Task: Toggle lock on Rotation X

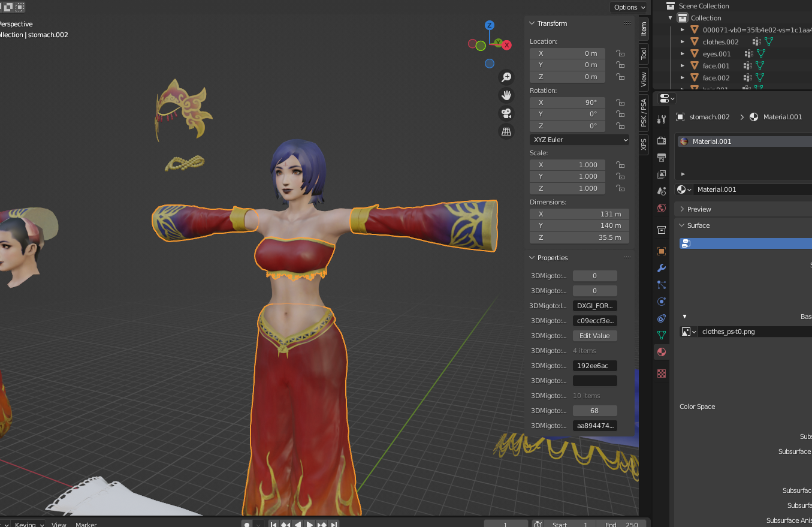Action: click(x=620, y=103)
